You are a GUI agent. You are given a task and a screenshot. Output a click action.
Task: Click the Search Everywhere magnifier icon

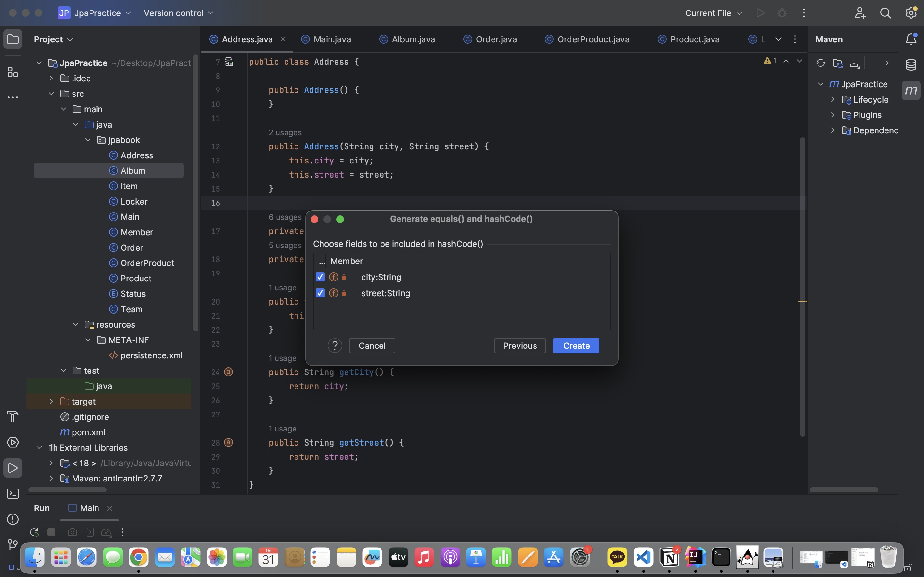[885, 13]
